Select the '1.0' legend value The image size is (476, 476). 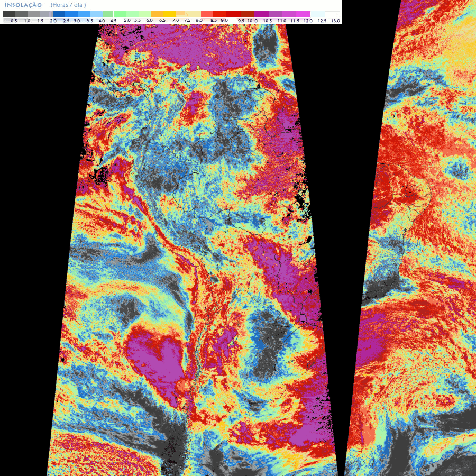click(x=27, y=21)
